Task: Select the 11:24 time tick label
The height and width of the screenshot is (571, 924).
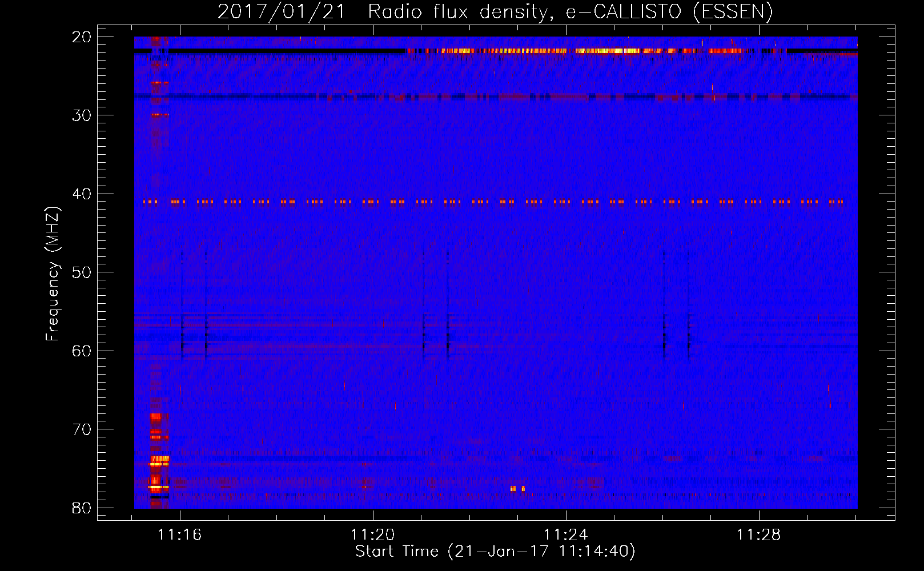Action: click(x=565, y=534)
